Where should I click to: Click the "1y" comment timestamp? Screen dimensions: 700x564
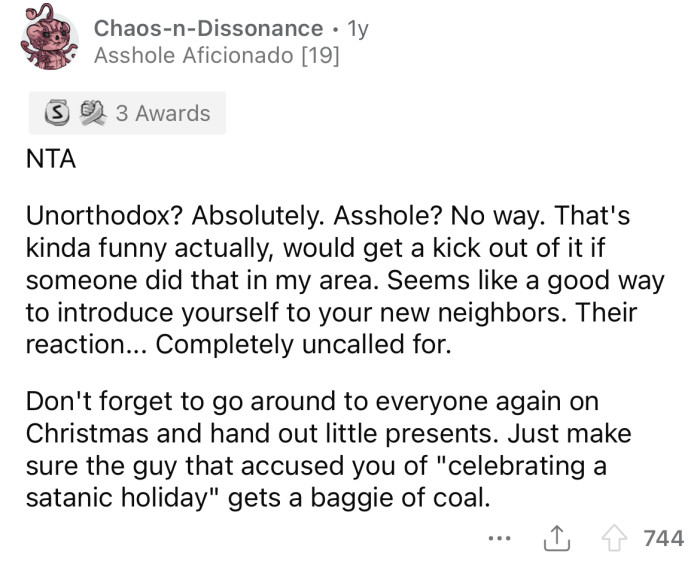355,29
